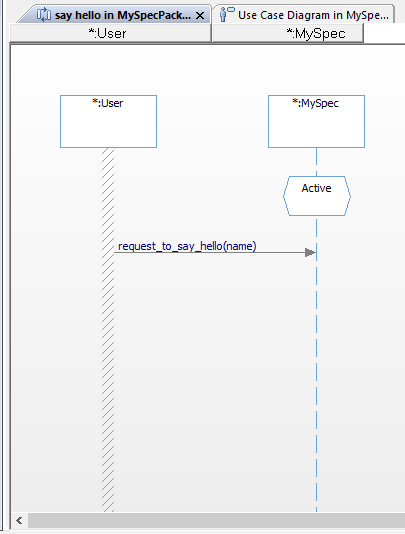Viewport: 405px width, 534px height.
Task: Select the *:User column header
Action: pos(110,33)
